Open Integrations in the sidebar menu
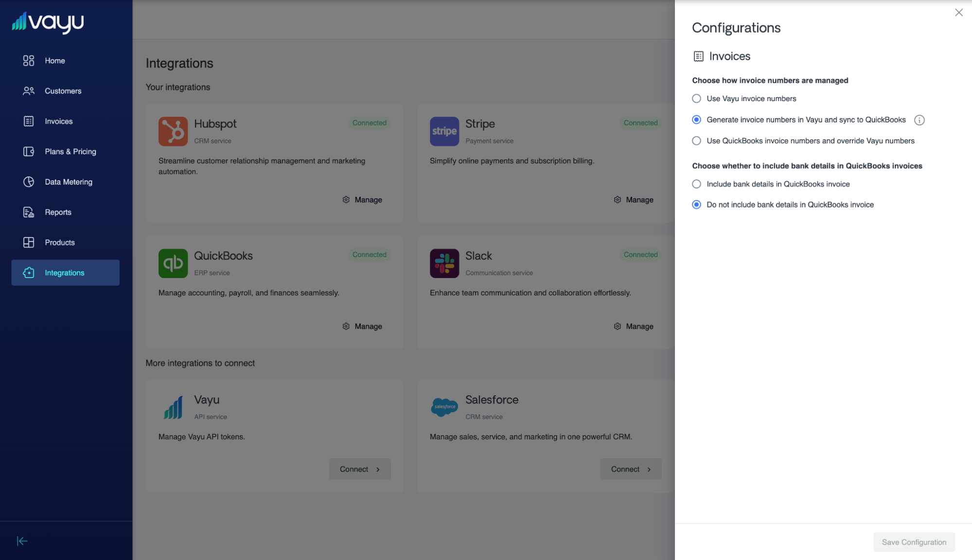The height and width of the screenshot is (560, 972). [x=65, y=273]
